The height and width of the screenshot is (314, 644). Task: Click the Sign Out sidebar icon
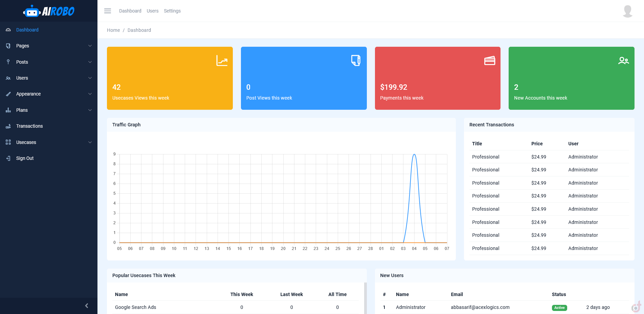click(x=8, y=158)
